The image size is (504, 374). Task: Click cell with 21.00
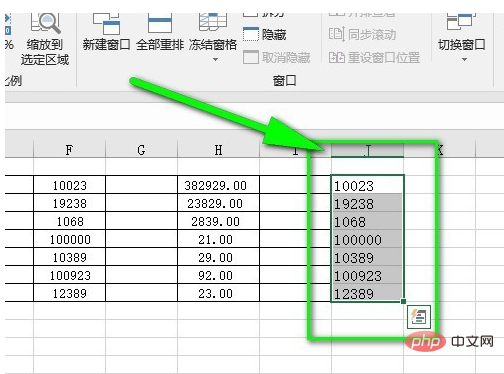(218, 239)
